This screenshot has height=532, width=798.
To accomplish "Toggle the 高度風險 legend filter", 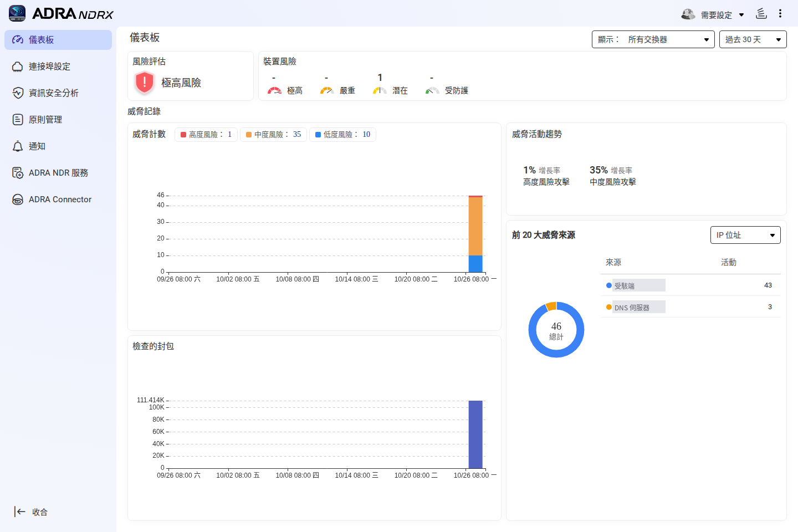I will click(x=206, y=135).
